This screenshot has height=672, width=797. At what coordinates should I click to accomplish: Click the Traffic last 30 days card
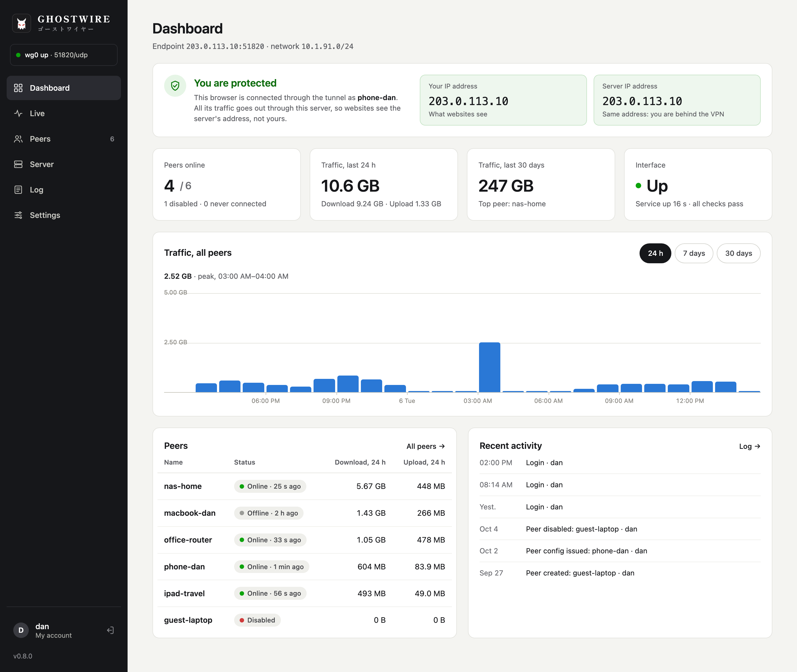[x=541, y=184]
